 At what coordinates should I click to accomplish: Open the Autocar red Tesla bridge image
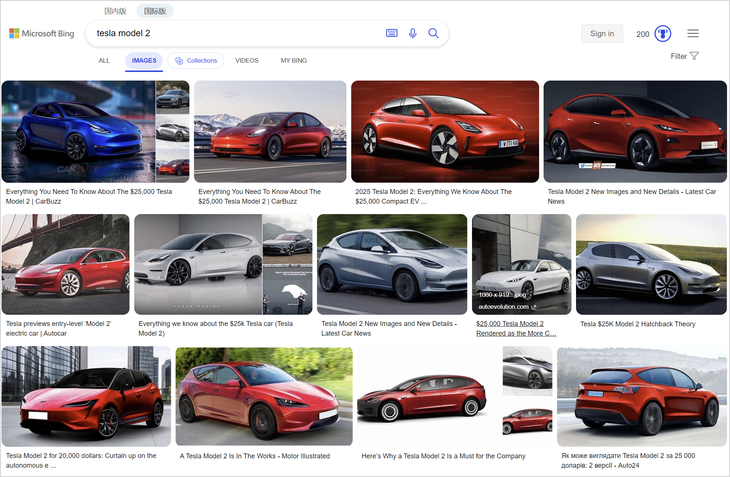[66, 264]
